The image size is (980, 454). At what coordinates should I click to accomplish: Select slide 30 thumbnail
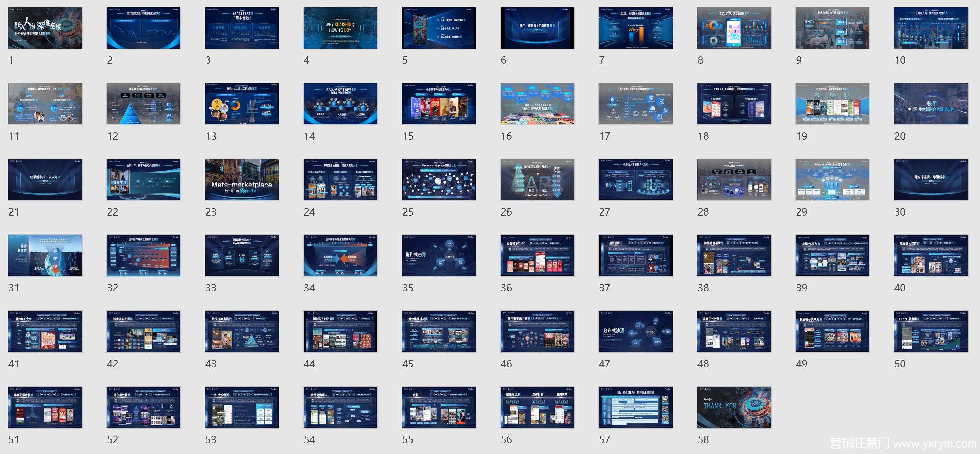[931, 180]
